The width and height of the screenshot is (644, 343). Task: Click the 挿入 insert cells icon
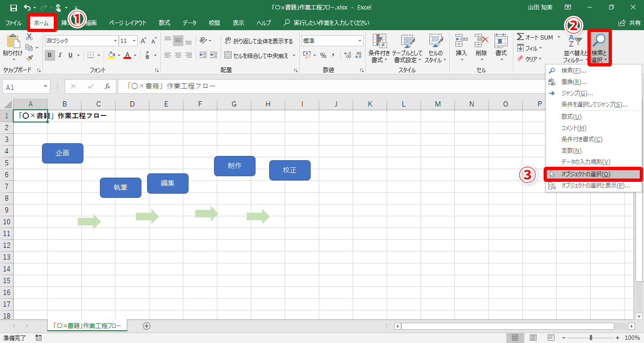pos(462,41)
